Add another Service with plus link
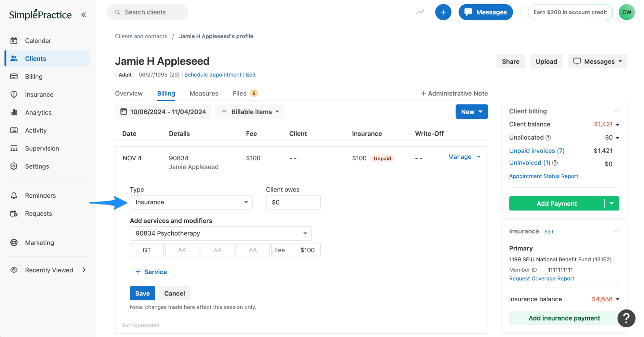The image size is (644, 337). (151, 272)
